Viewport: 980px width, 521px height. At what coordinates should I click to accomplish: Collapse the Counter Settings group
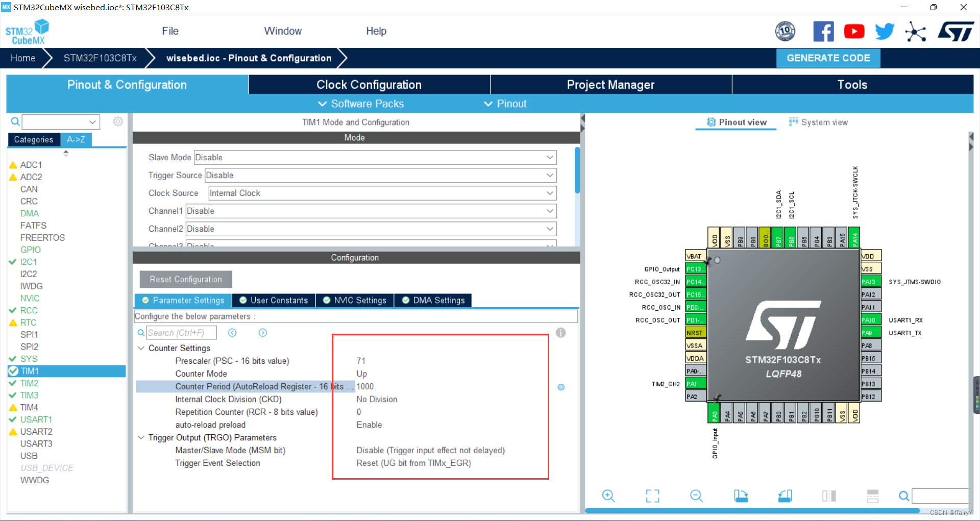[141, 348]
